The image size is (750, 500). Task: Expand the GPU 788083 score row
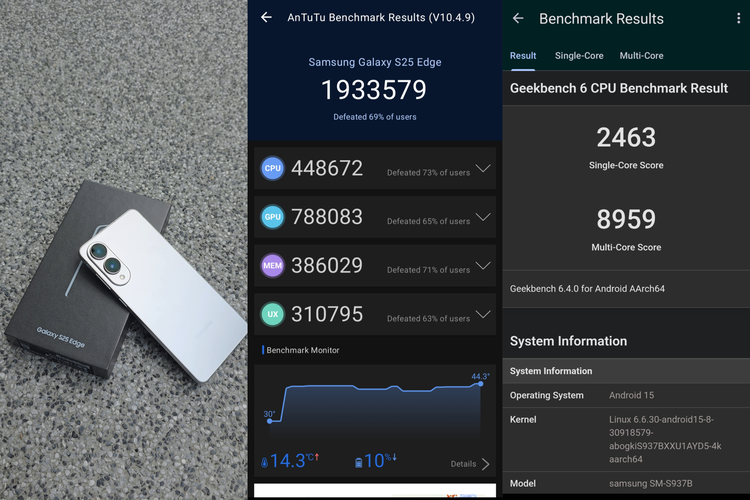pyautogui.click(x=483, y=217)
